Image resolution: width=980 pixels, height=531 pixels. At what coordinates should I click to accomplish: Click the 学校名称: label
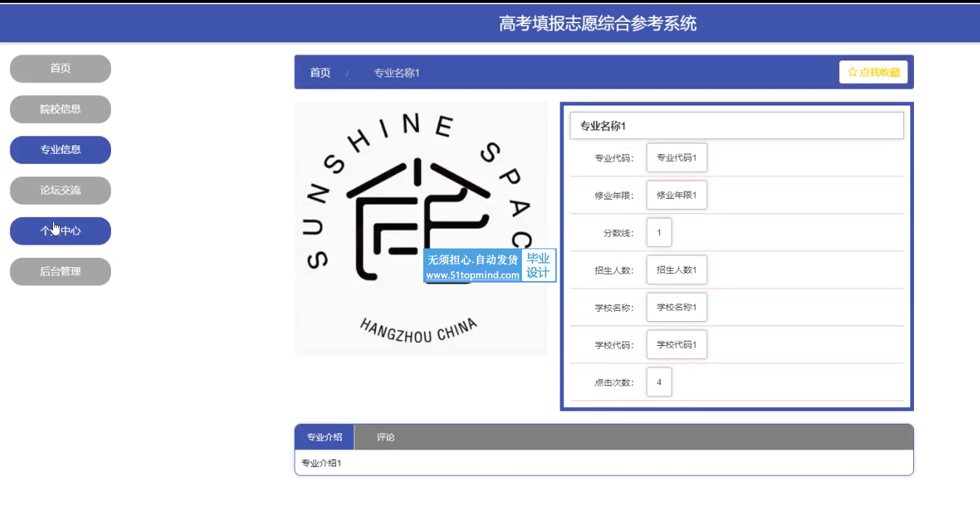tap(614, 308)
